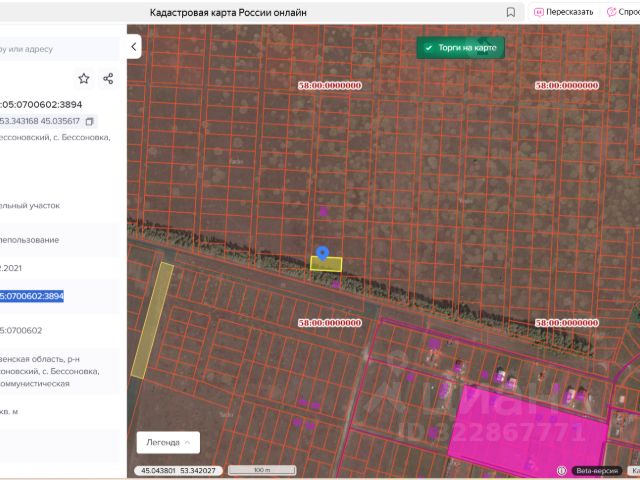Copy coordinates 53.343168 45.035617
The height and width of the screenshot is (480, 640).
point(89,121)
